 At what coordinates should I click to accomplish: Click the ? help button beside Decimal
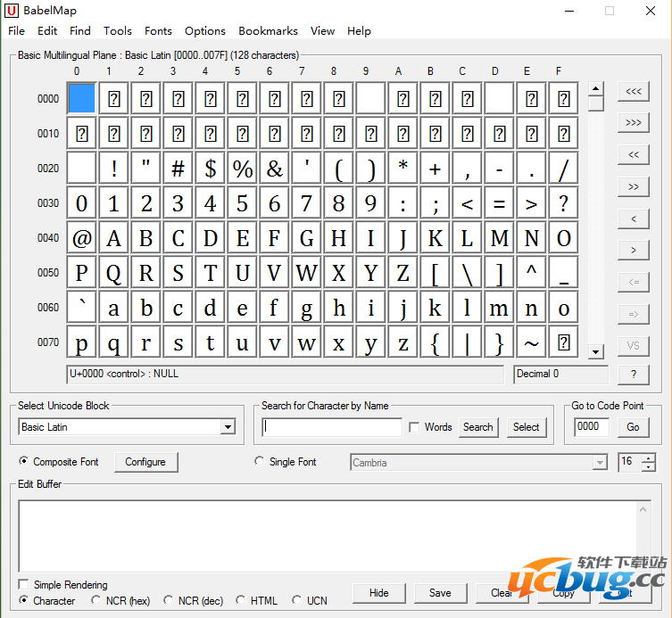coord(633,375)
